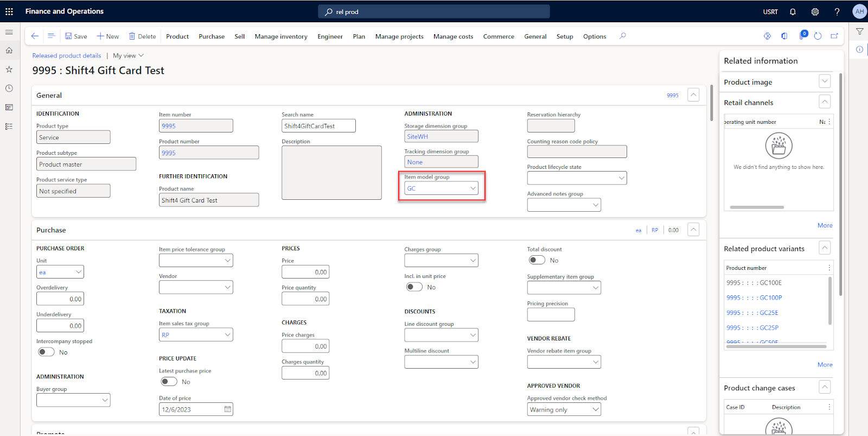
Task: Open the Manage inventory tab
Action: 281,36
